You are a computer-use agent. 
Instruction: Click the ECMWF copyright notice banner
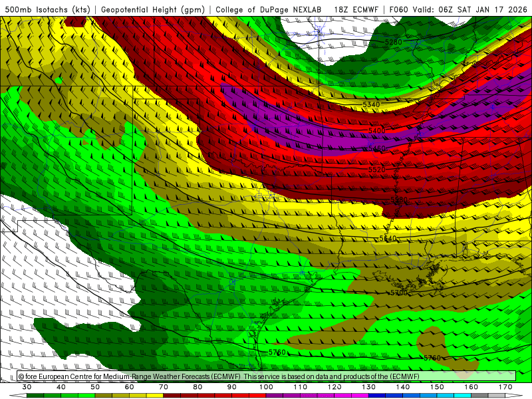pos(267,376)
